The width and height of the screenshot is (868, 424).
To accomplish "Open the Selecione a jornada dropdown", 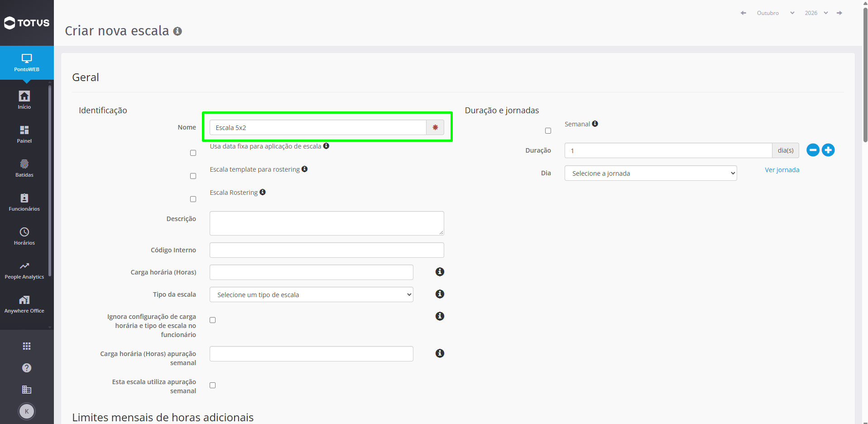I will point(651,173).
